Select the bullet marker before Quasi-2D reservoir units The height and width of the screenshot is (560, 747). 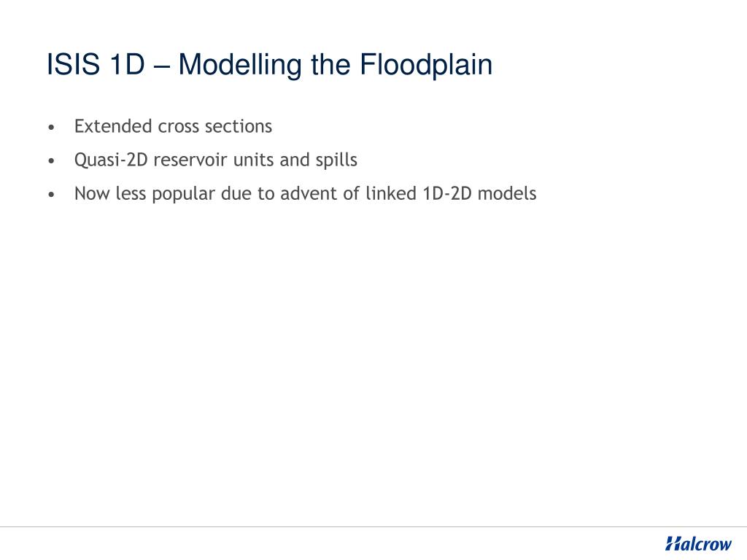(x=52, y=160)
